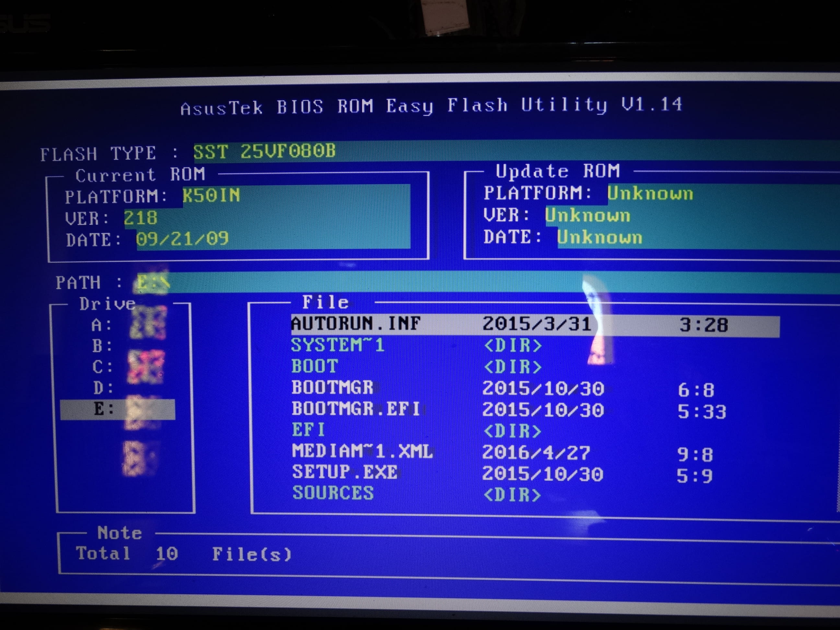
Task: Click Current ROM version 218
Action: pyautogui.click(x=141, y=218)
